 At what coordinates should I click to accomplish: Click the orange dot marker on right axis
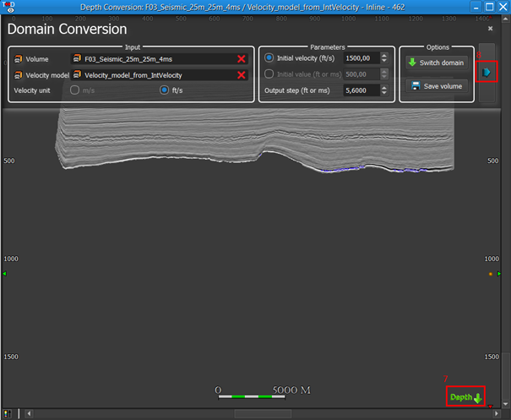tap(491, 275)
